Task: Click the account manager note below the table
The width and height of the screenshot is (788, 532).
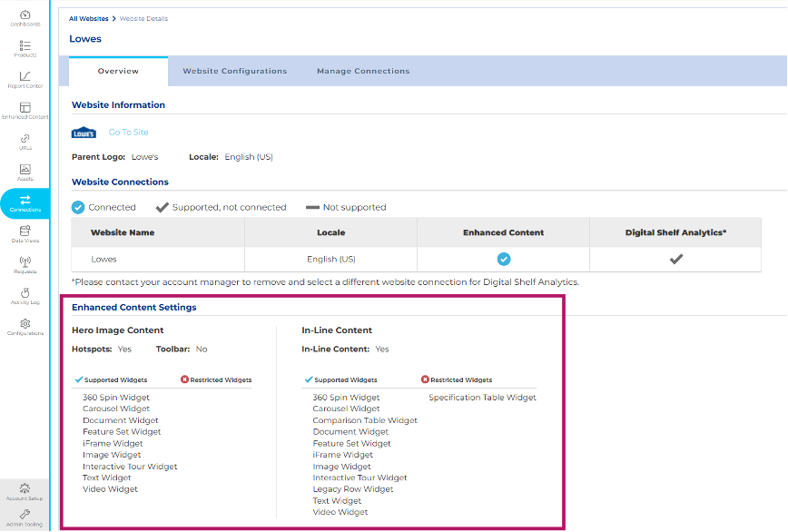Action: pyautogui.click(x=325, y=282)
